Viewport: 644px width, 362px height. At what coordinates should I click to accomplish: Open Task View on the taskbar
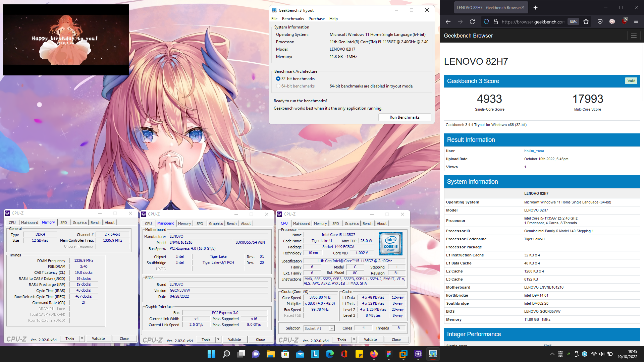pos(241,354)
